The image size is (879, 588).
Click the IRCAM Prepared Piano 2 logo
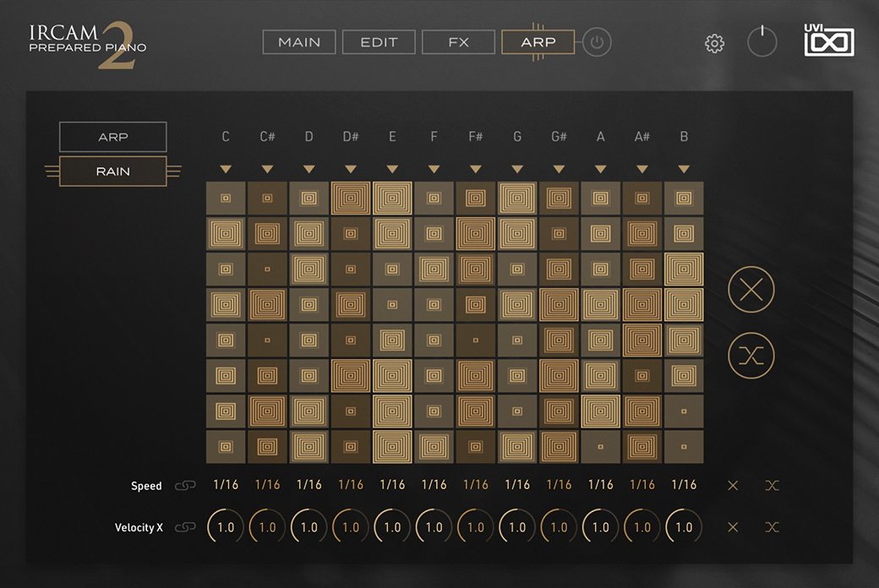point(87,45)
